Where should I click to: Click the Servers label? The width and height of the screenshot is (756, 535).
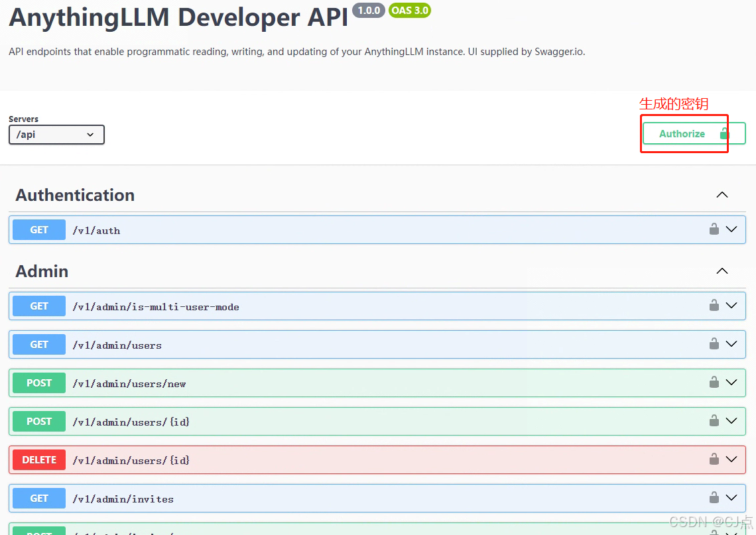point(24,119)
